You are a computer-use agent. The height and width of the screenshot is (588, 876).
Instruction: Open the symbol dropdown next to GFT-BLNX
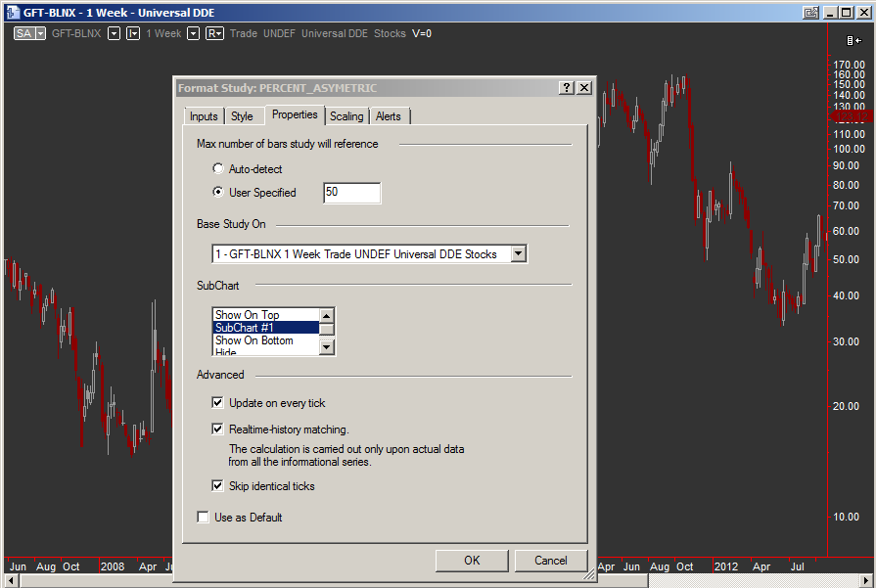(x=114, y=33)
